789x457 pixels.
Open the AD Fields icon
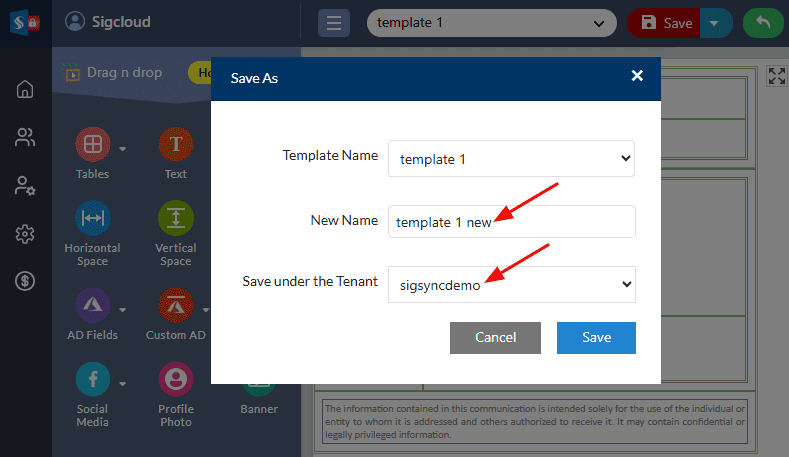point(93,305)
